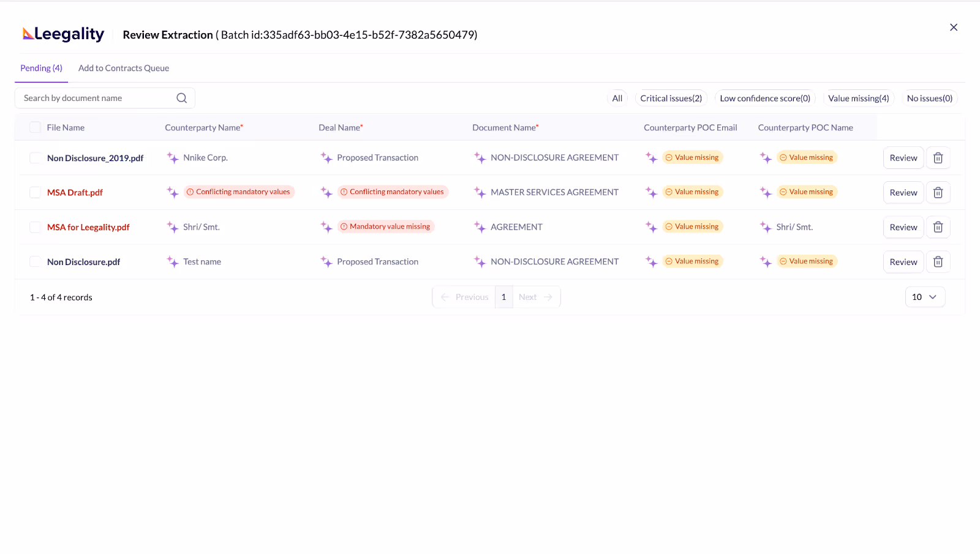Close the Review Extraction dialog
The height and width of the screenshot is (554, 980).
(954, 27)
